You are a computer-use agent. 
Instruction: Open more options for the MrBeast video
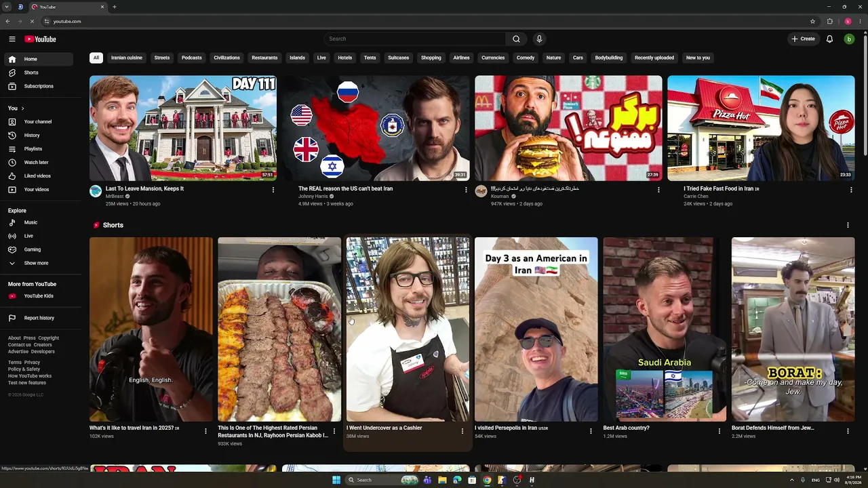(273, 190)
